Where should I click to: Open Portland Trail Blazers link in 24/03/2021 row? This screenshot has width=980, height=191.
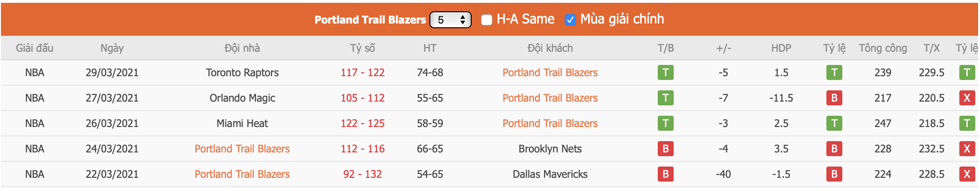[242, 149]
